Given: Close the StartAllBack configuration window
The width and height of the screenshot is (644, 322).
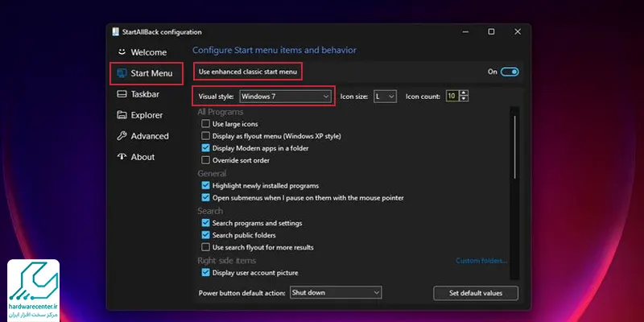Looking at the screenshot, I should pyautogui.click(x=518, y=31).
